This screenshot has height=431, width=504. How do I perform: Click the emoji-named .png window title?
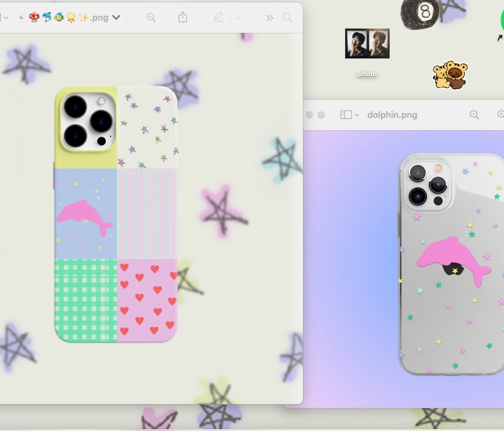click(69, 18)
